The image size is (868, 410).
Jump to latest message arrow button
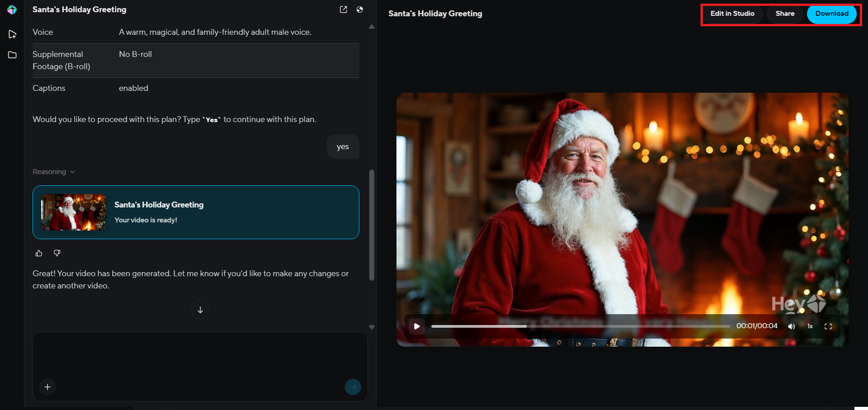[x=200, y=310]
